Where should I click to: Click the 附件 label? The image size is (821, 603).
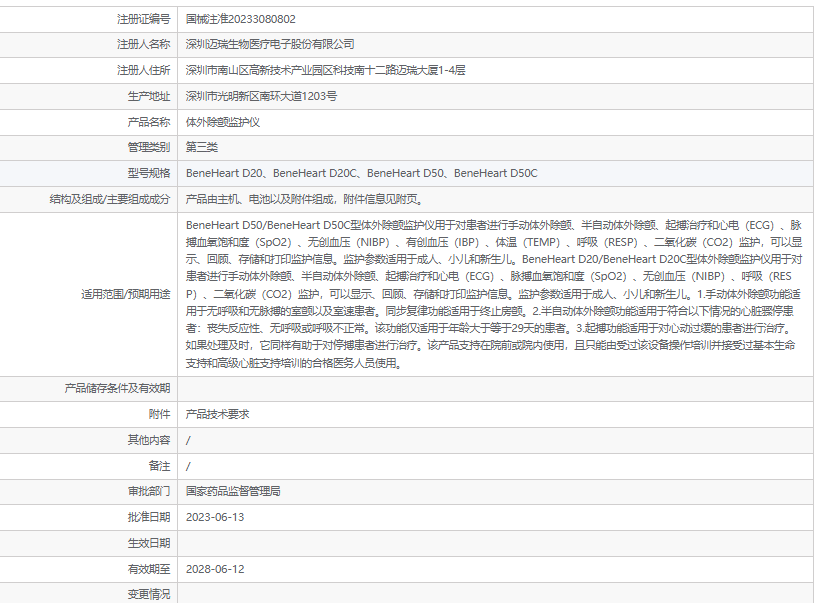(x=159, y=415)
